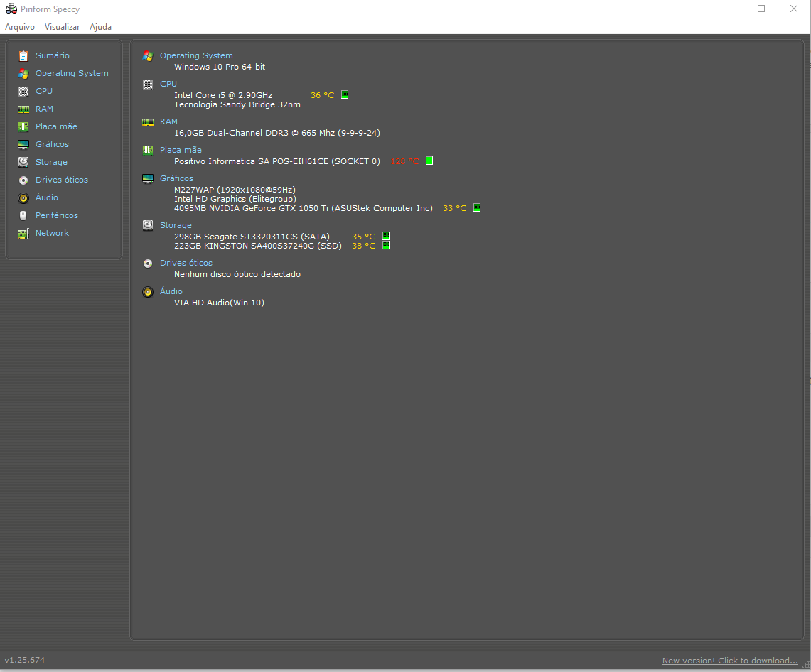
Task: Click the CPU heading link in summary
Action: [x=168, y=84]
